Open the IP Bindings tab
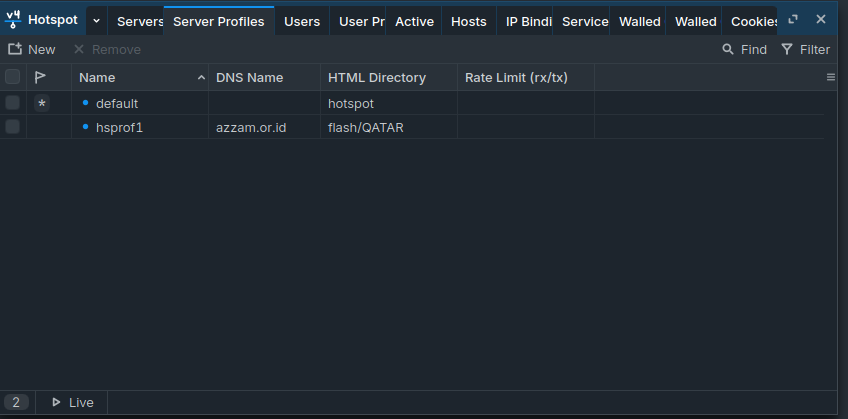Viewport: 848px width, 419px height. click(x=525, y=22)
